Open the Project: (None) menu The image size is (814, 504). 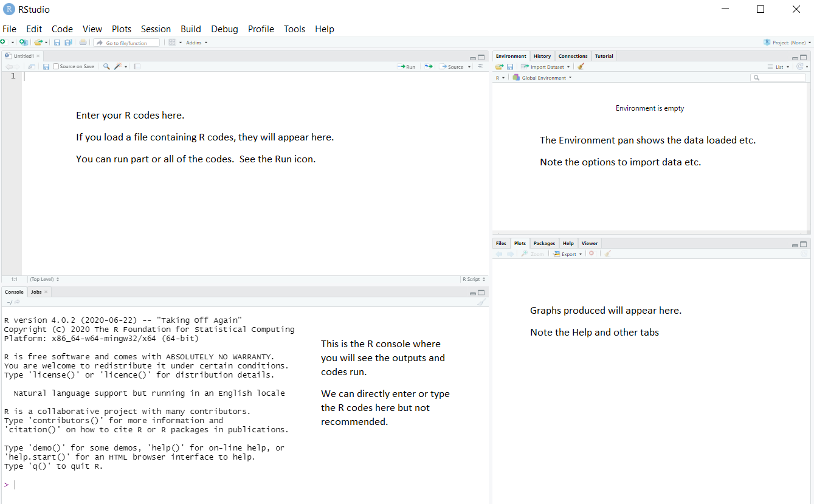(788, 43)
